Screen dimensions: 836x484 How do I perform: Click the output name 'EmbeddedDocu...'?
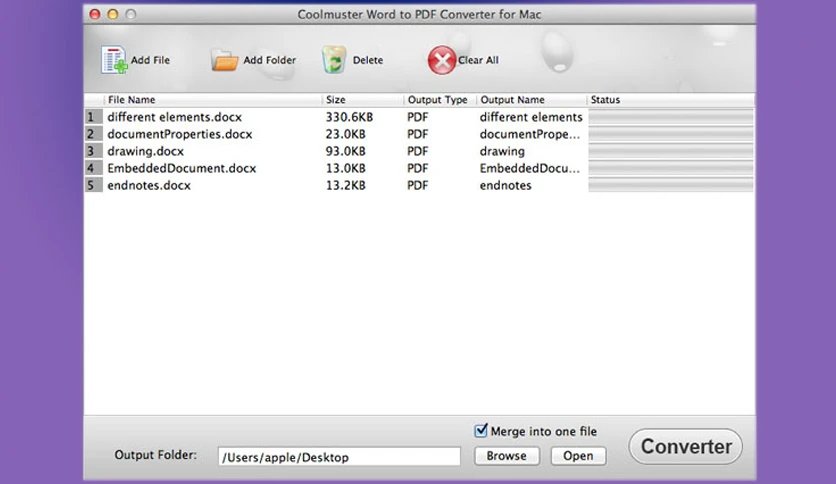[529, 168]
